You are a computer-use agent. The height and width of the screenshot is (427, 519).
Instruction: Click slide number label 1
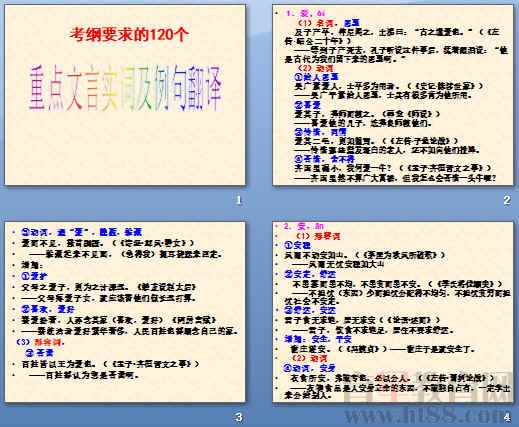click(x=239, y=200)
